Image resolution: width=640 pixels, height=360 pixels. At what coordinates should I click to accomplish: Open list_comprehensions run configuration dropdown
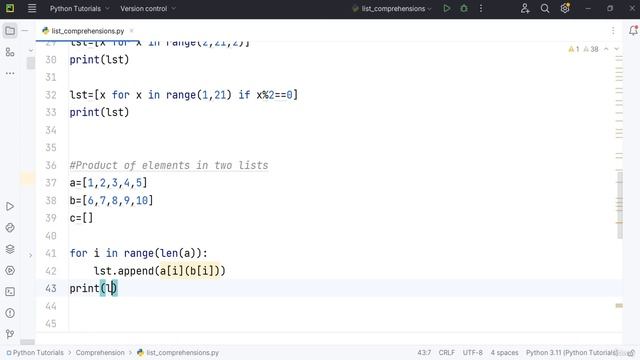point(392,8)
